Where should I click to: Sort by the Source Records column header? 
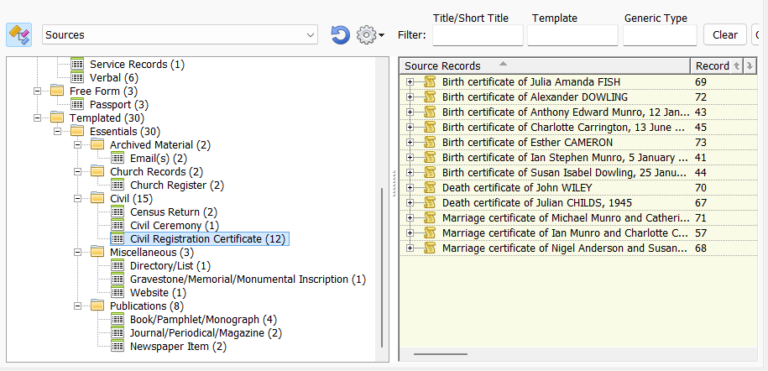pyautogui.click(x=545, y=66)
